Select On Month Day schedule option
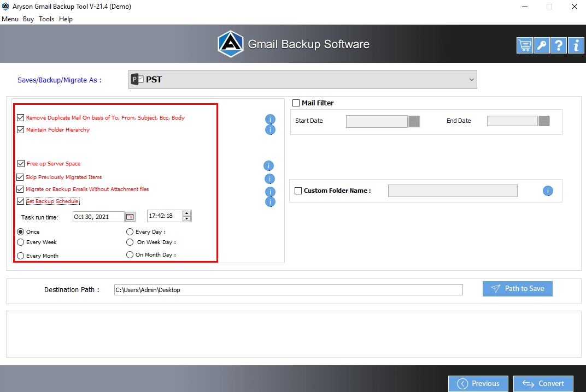 130,254
